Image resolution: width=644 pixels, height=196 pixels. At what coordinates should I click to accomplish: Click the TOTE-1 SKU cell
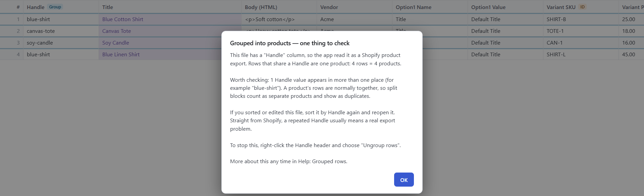pos(581,31)
